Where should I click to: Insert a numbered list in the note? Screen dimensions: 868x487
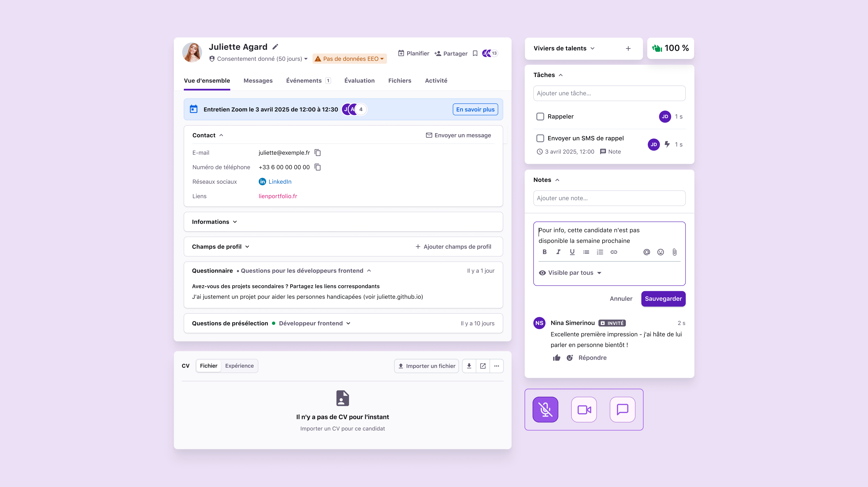click(x=600, y=252)
